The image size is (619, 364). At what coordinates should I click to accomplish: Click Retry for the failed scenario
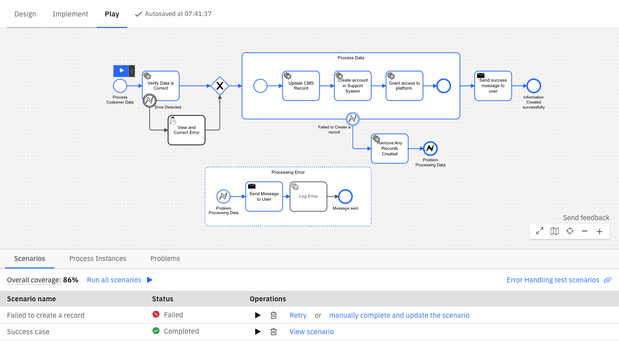pos(298,315)
